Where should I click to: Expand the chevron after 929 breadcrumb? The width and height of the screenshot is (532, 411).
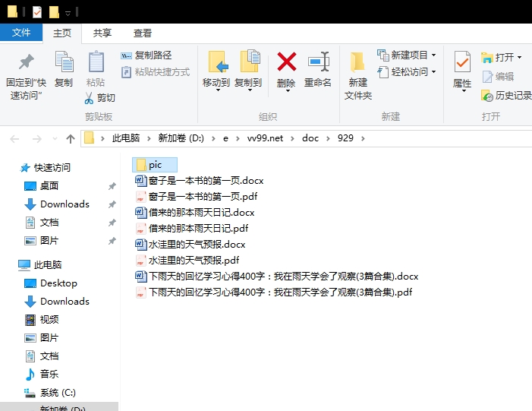[x=363, y=138]
